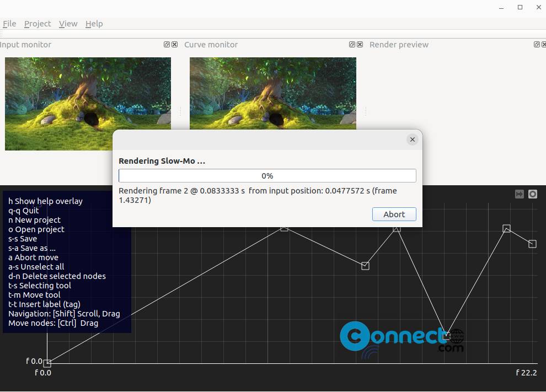Image resolution: width=546 pixels, height=392 pixels.
Task: Close the Curve monitor panel
Action: click(360, 45)
